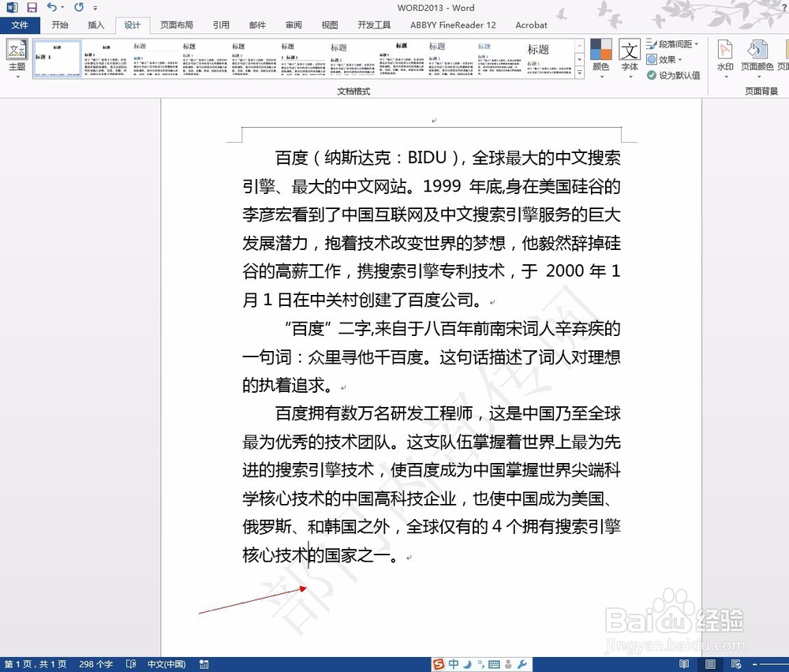Click the 段落间距 paragraph spacing icon
Image resolution: width=789 pixels, height=672 pixels.
(x=652, y=43)
